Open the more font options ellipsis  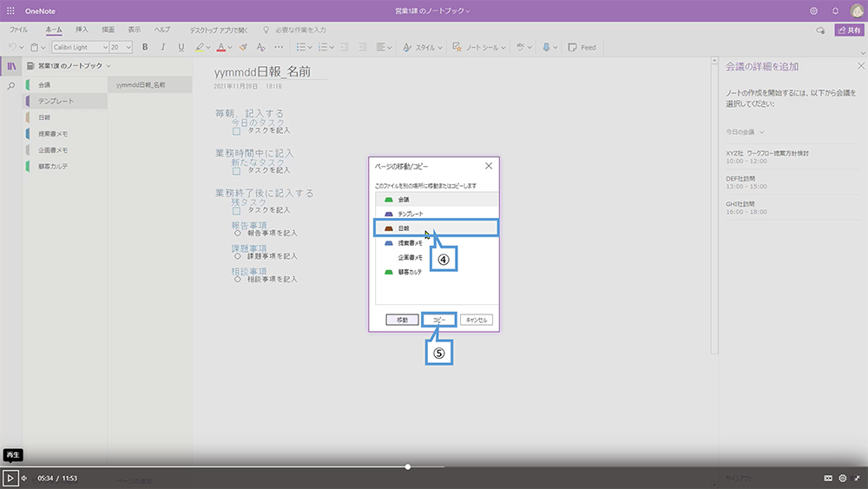click(279, 47)
